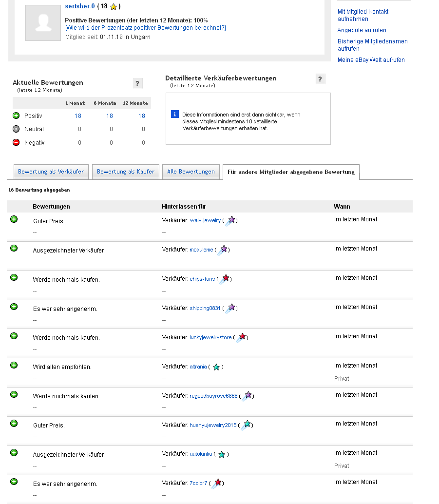The image size is (439, 504).
Task: Click 'Mit Mitglied Kontakt aufnehmen' link
Action: click(x=363, y=15)
